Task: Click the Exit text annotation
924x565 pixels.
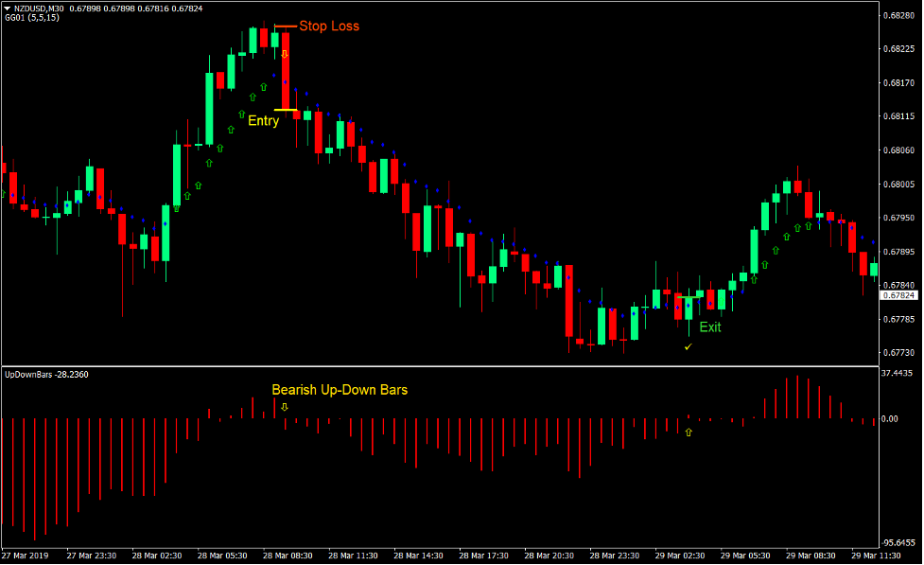Action: [x=710, y=327]
